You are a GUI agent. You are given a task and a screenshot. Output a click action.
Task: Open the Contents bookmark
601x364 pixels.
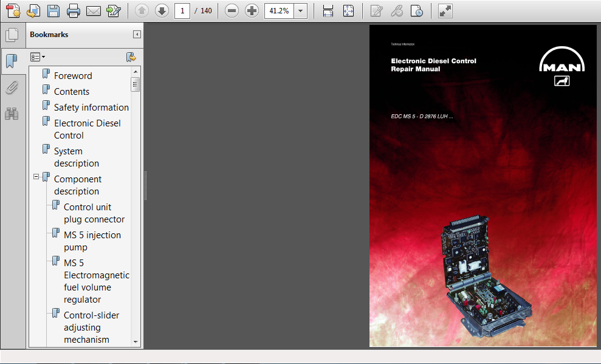coord(72,92)
